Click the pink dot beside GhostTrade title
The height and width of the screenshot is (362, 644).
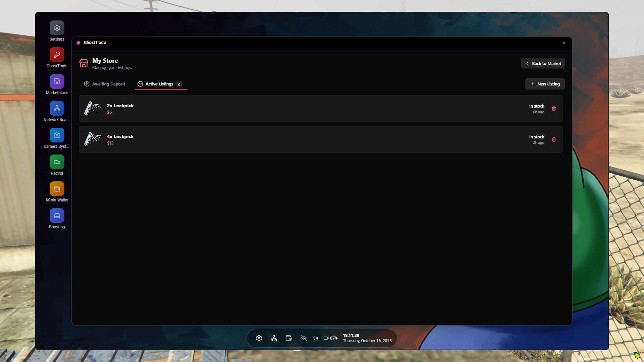(78, 43)
